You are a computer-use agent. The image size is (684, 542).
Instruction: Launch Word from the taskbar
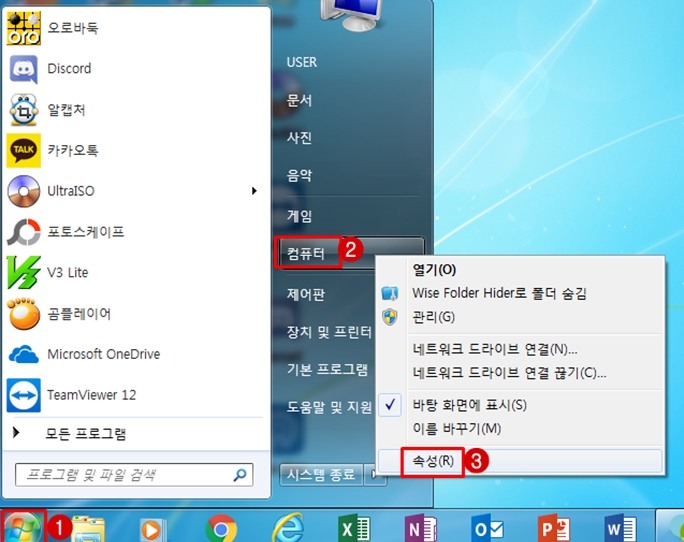click(x=620, y=528)
